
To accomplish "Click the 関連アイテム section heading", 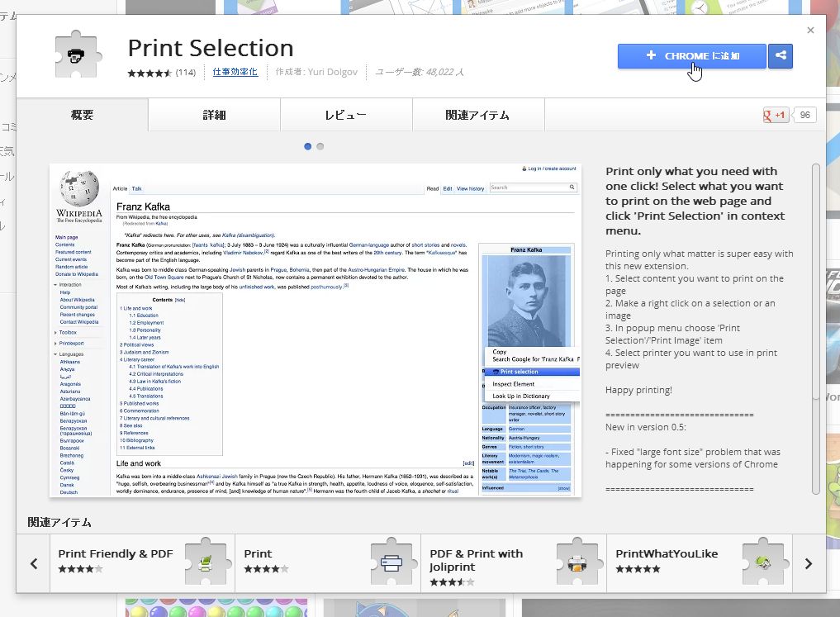I will click(59, 522).
